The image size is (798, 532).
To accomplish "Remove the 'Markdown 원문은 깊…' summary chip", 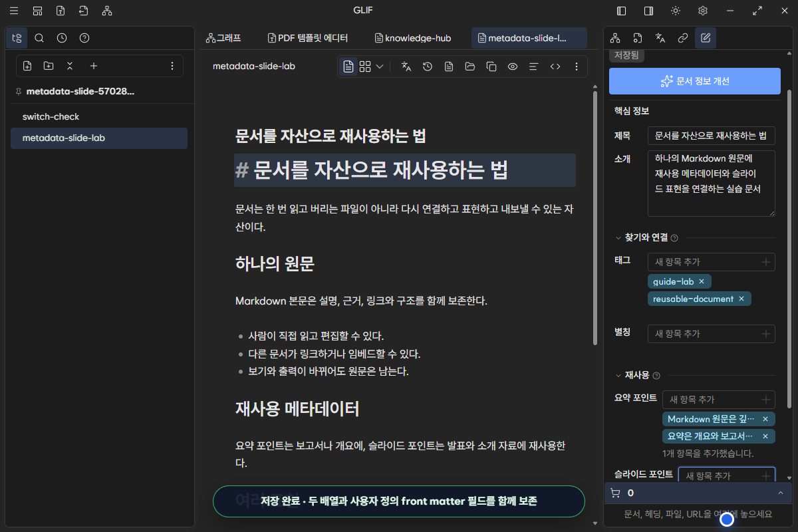I will point(765,419).
